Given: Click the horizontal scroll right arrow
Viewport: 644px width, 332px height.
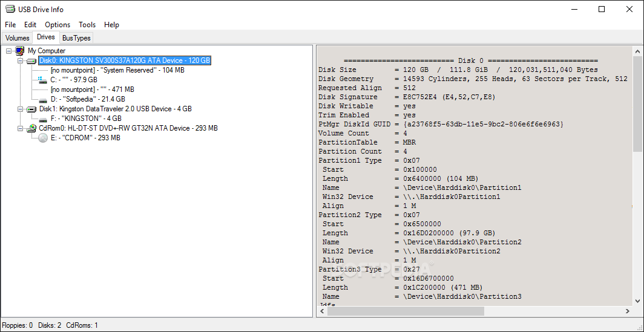Looking at the screenshot, I should click(x=628, y=311).
